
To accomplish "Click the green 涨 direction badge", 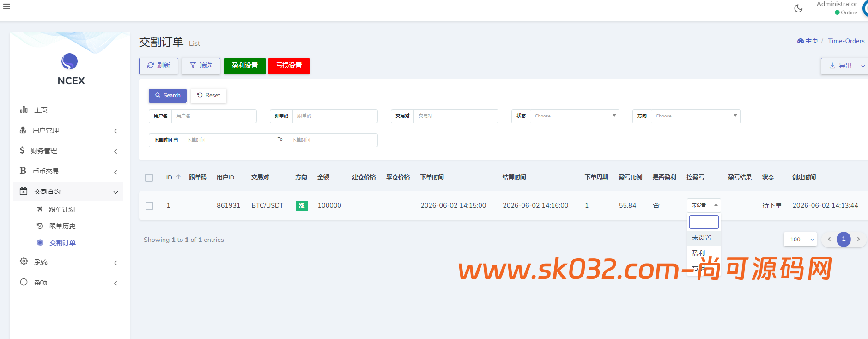I will point(302,206).
